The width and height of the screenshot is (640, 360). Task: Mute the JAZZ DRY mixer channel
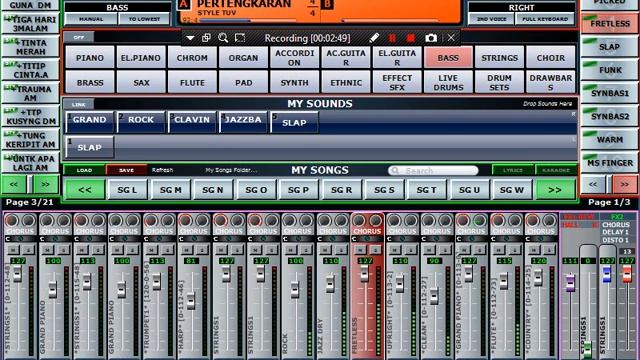(325, 249)
